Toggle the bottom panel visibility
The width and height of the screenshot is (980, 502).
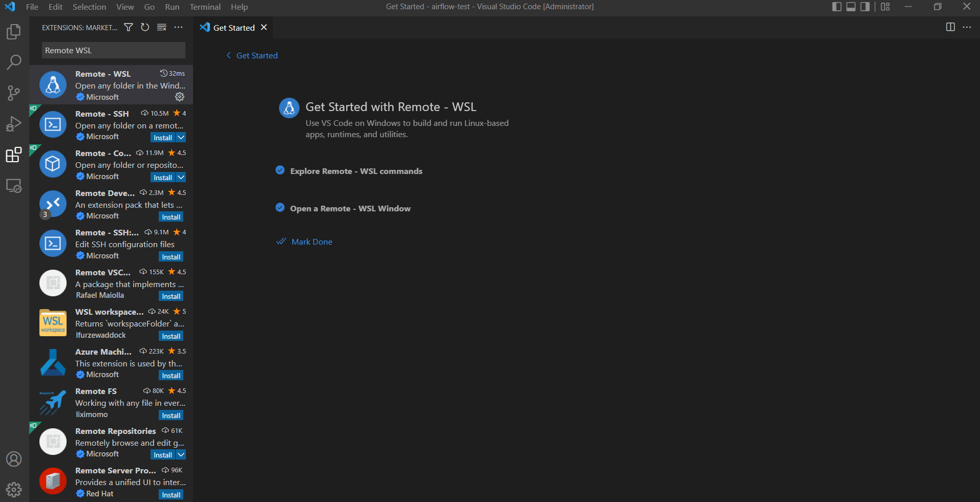[x=851, y=7]
